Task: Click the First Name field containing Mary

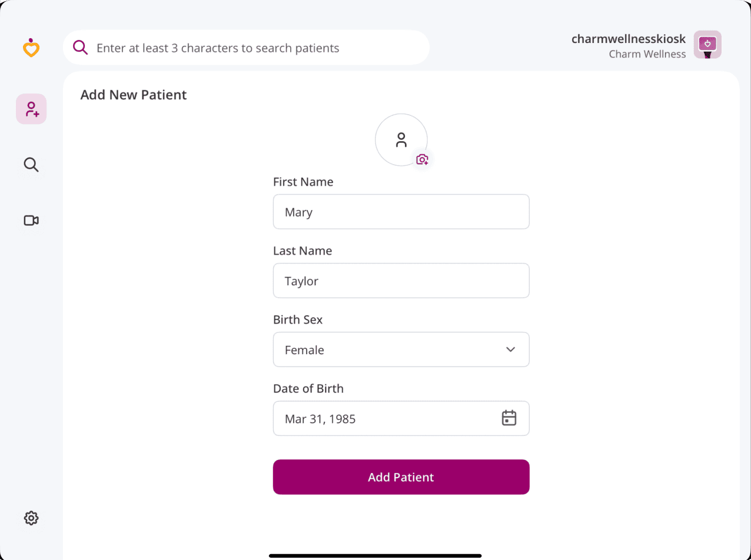Action: (x=401, y=211)
